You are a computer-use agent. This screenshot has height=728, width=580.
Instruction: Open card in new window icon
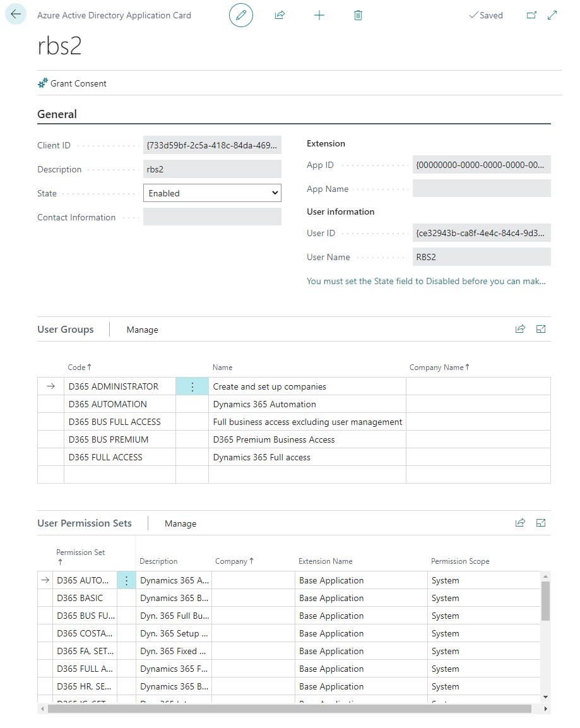[x=531, y=15]
